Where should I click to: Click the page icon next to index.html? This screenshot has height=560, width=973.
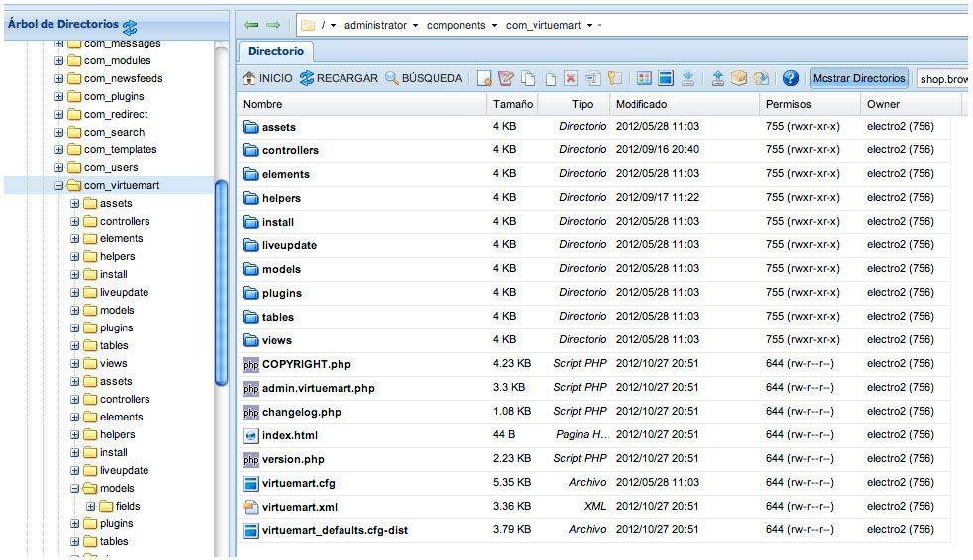pos(250,436)
